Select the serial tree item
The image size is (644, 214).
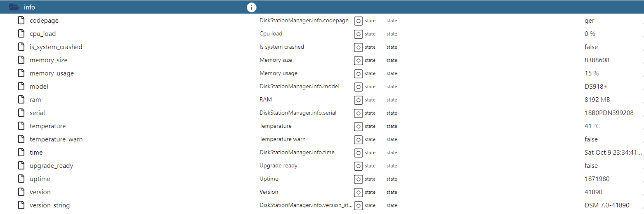(x=37, y=113)
